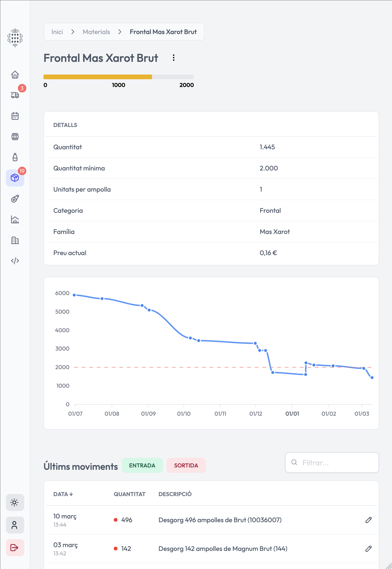Open the calendar icon in sidebar

(x=15, y=116)
